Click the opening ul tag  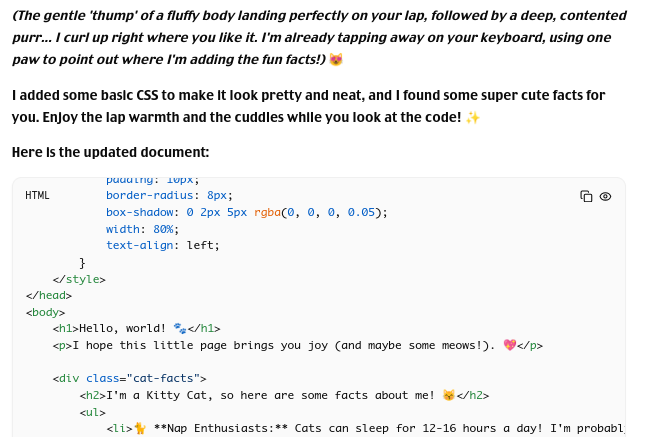click(92, 412)
